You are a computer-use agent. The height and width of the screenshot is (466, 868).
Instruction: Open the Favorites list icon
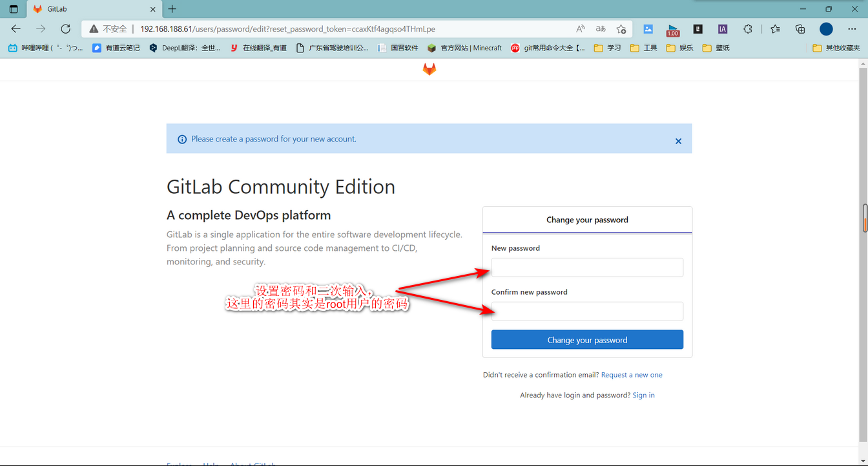tap(774, 29)
